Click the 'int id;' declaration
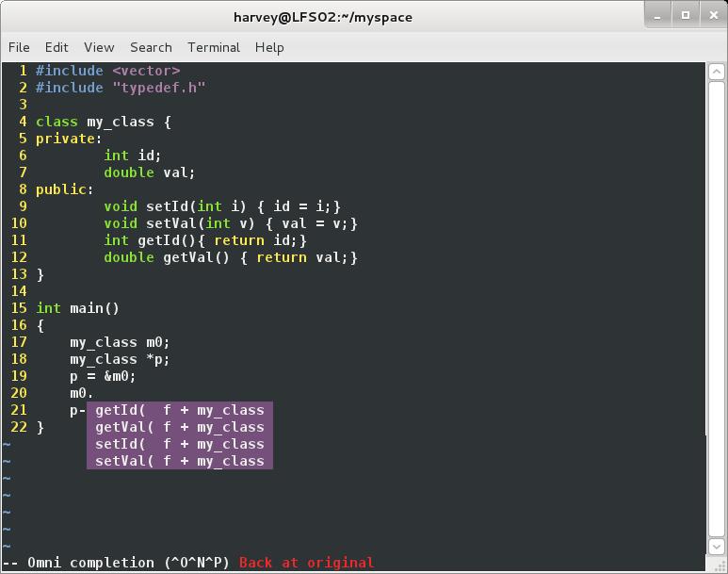The width and height of the screenshot is (728, 574). pyautogui.click(x=133, y=156)
